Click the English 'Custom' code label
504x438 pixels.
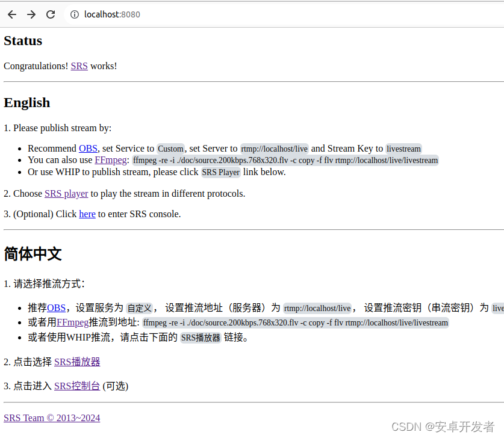pos(170,149)
